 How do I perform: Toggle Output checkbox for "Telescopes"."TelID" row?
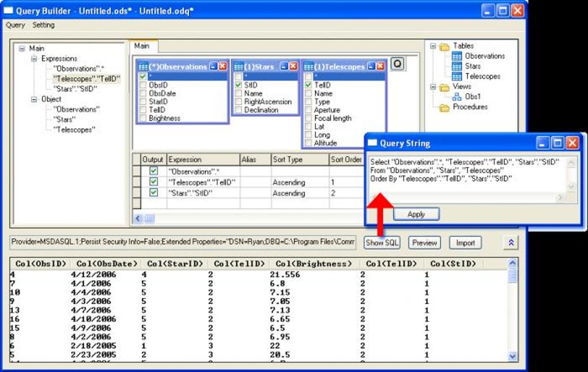[x=153, y=182]
